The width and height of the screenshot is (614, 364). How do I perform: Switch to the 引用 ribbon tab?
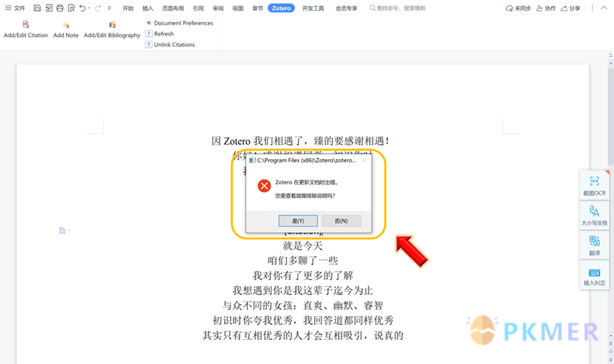tap(198, 9)
